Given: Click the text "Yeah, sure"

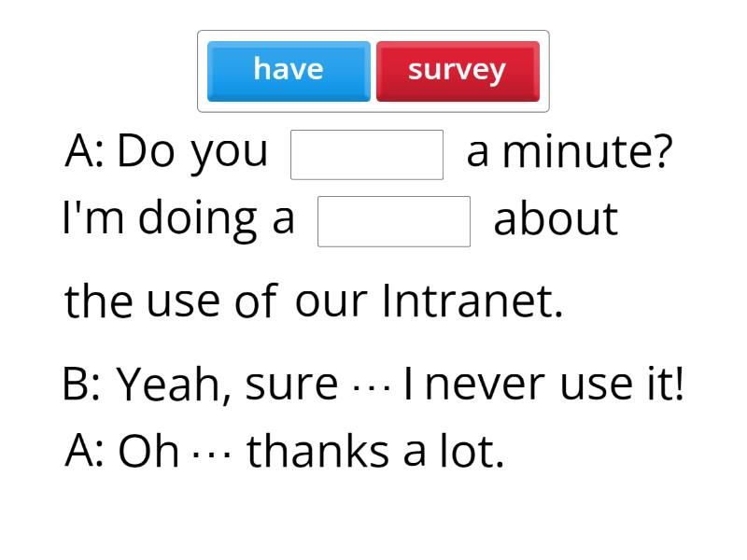Looking at the screenshot, I should point(227,384).
